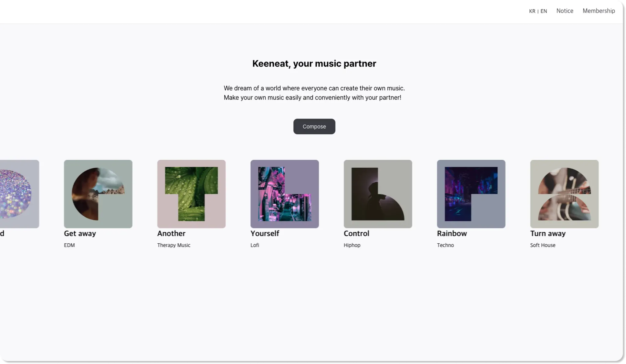626x364 pixels.
Task: Click the Soft House genre label
Action: (x=543, y=245)
